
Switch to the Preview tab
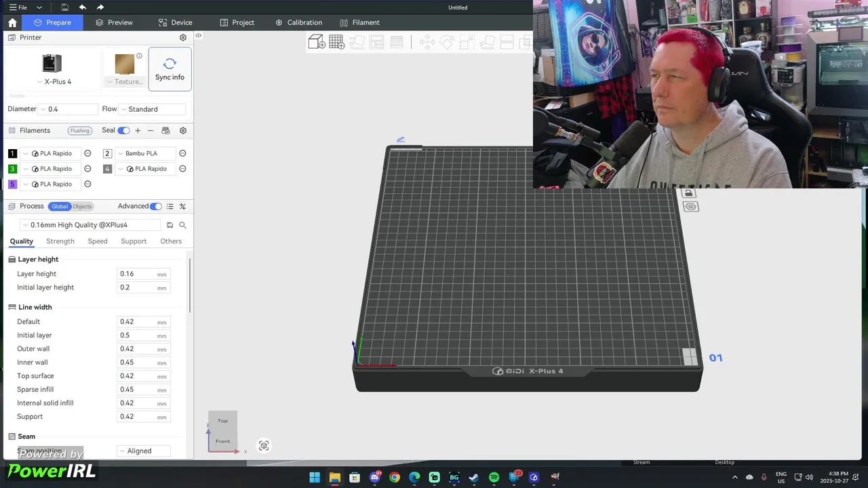point(114,22)
